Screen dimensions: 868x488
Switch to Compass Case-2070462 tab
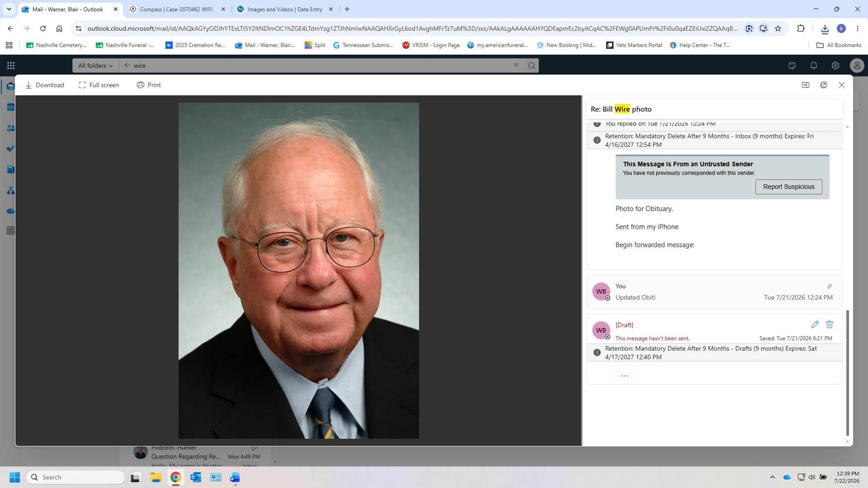(177, 9)
